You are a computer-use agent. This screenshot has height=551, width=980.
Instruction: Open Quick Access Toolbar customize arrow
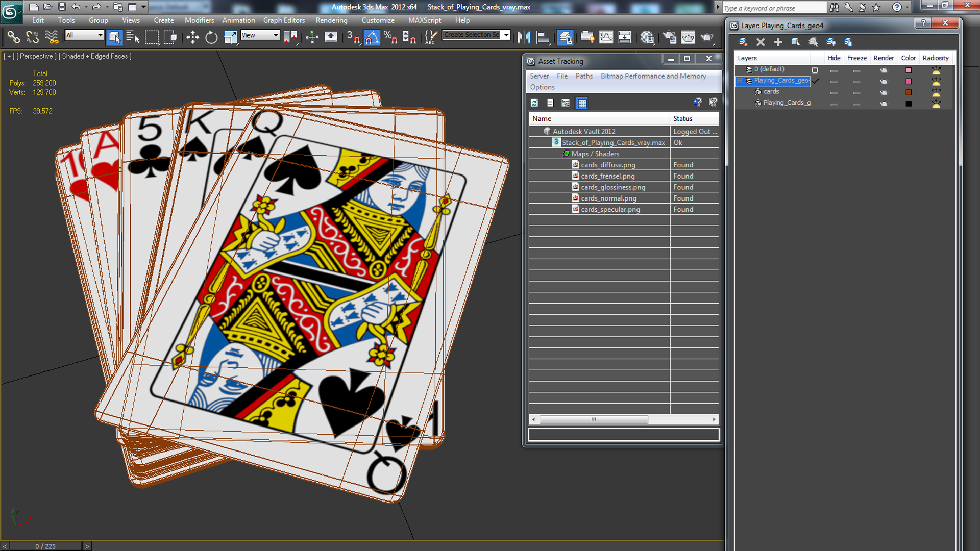(144, 7)
